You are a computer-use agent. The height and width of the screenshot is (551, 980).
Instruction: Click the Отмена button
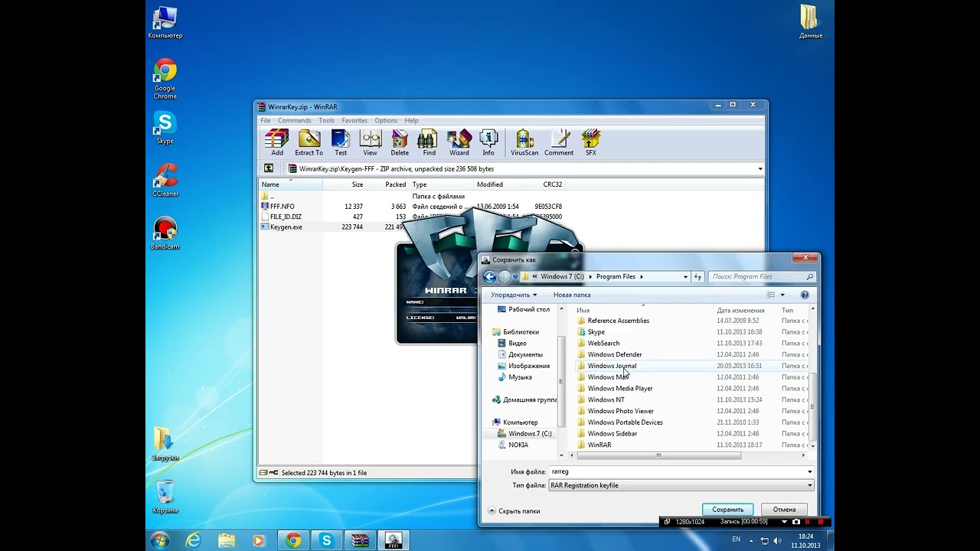pyautogui.click(x=784, y=509)
